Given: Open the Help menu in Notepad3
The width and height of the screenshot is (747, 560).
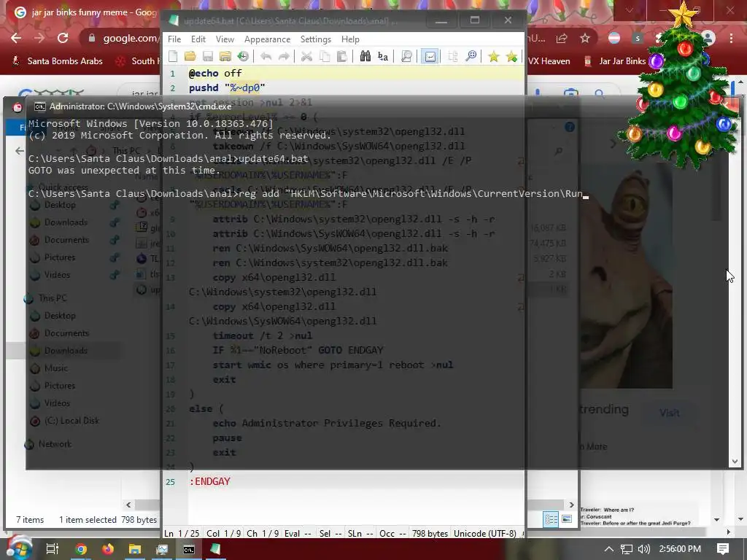Looking at the screenshot, I should (350, 39).
